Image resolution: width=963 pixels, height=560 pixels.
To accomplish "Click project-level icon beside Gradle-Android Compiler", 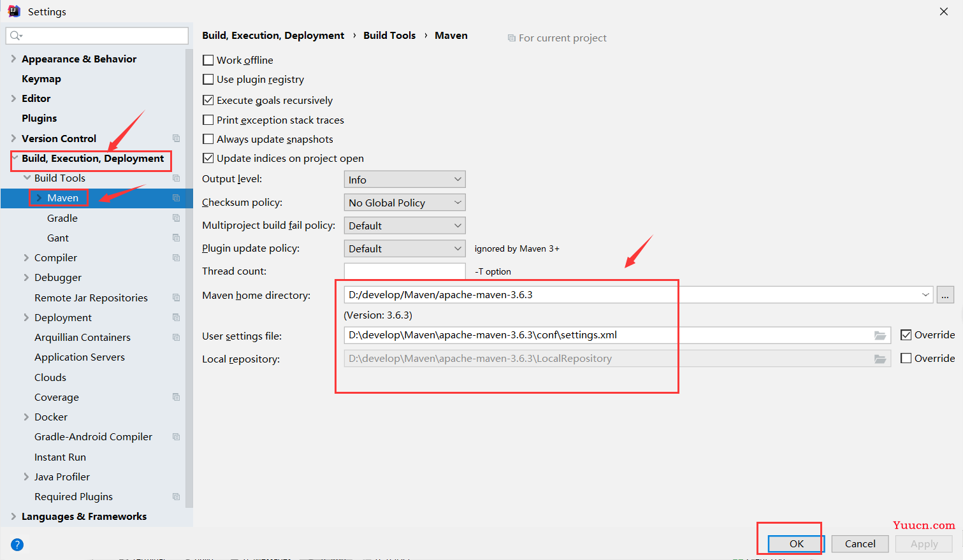I will tap(177, 436).
